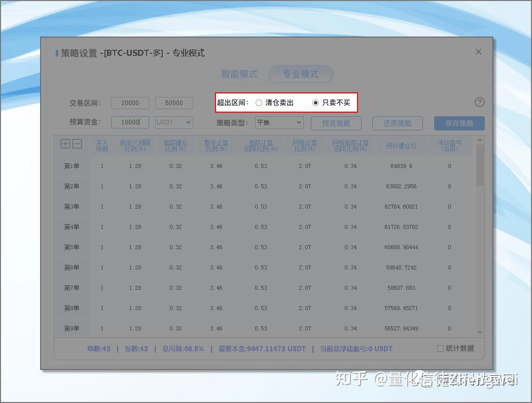Close the 策略设置 dialog

478,52
